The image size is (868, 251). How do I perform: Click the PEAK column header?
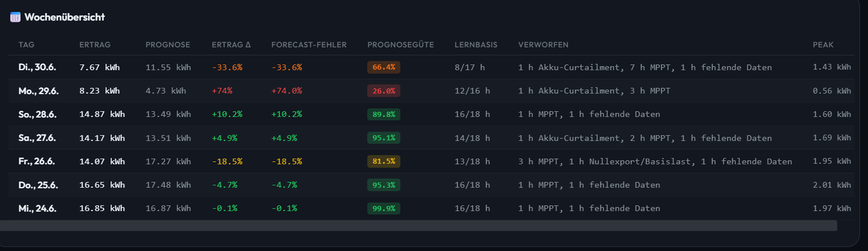click(x=823, y=44)
